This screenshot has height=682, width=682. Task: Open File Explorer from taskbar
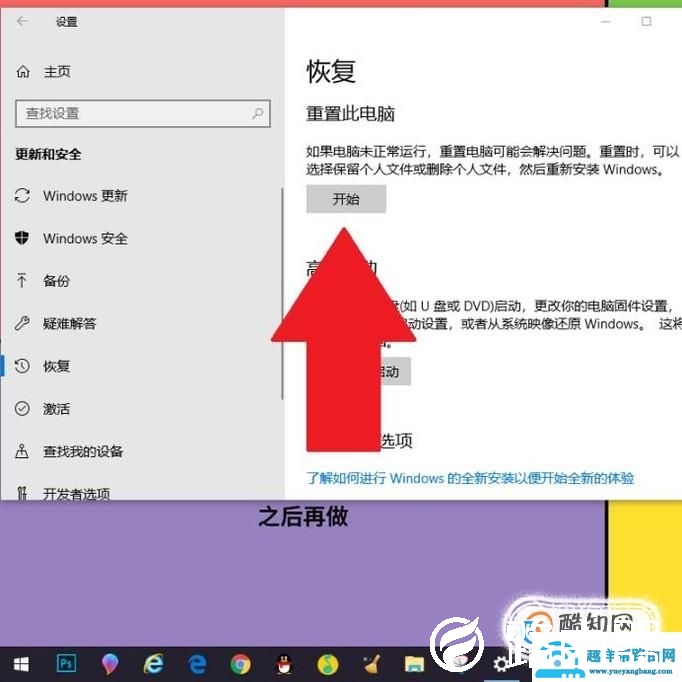(x=415, y=665)
